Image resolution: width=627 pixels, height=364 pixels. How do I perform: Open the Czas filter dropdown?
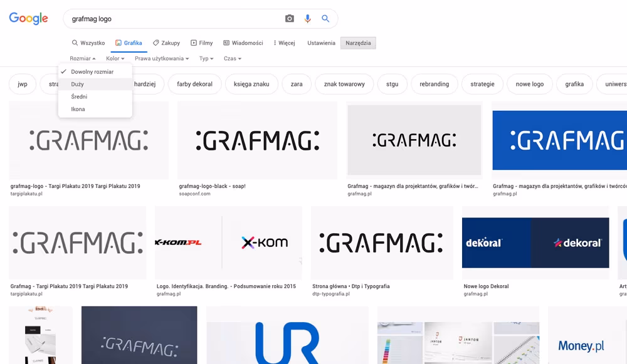(233, 58)
